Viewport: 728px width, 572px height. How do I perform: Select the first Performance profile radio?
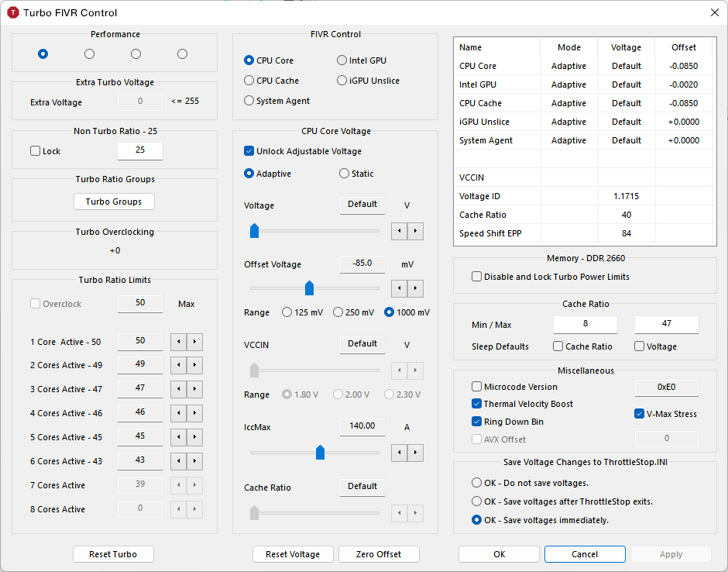click(x=43, y=54)
